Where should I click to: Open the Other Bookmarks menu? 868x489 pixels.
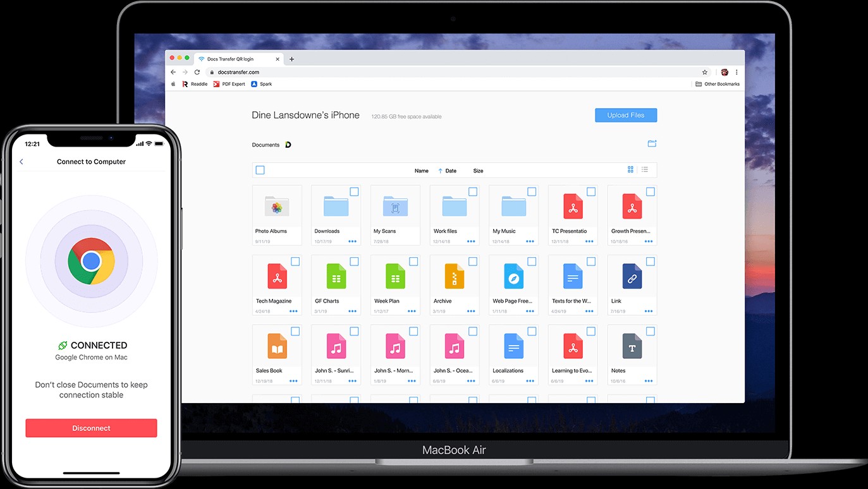tap(716, 83)
